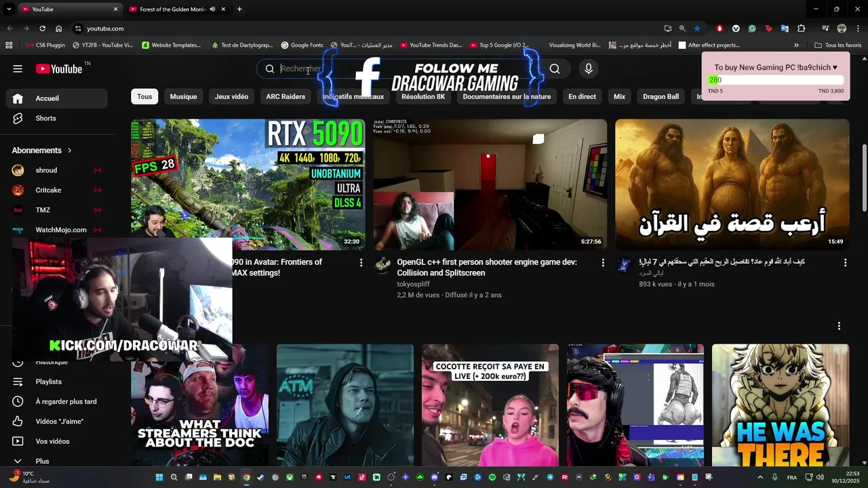Click the site info icon beside youtube.com
Viewport: 868px width, 488px height.
click(78, 28)
